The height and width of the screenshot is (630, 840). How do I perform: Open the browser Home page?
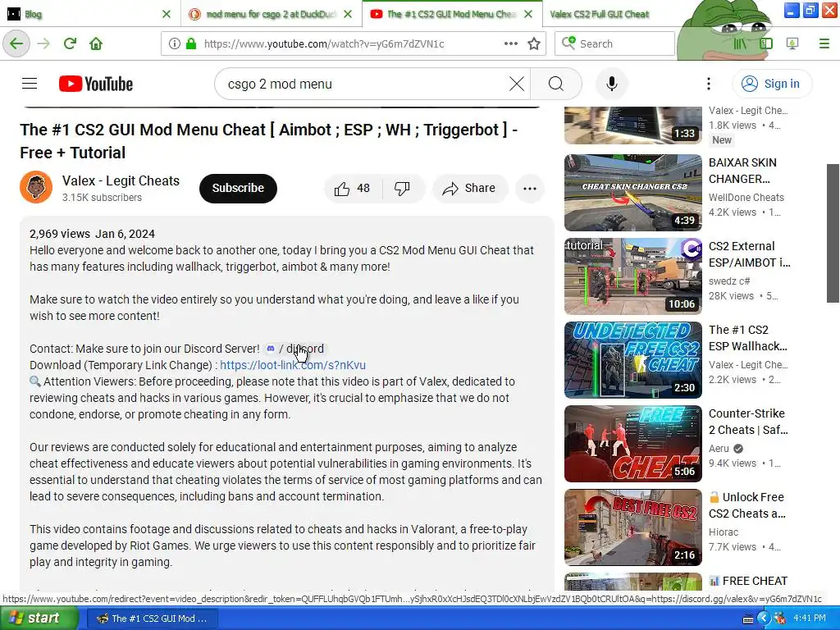(x=96, y=43)
